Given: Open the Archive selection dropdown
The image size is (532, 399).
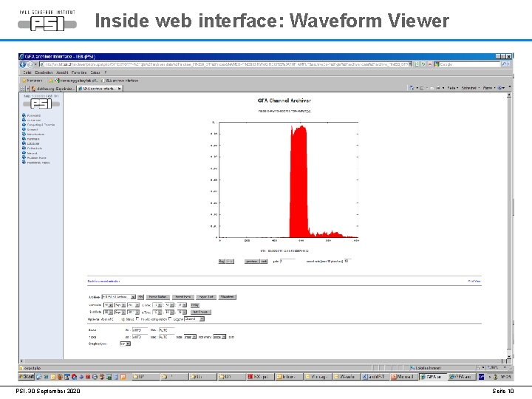Looking at the screenshot, I should 118,297.
